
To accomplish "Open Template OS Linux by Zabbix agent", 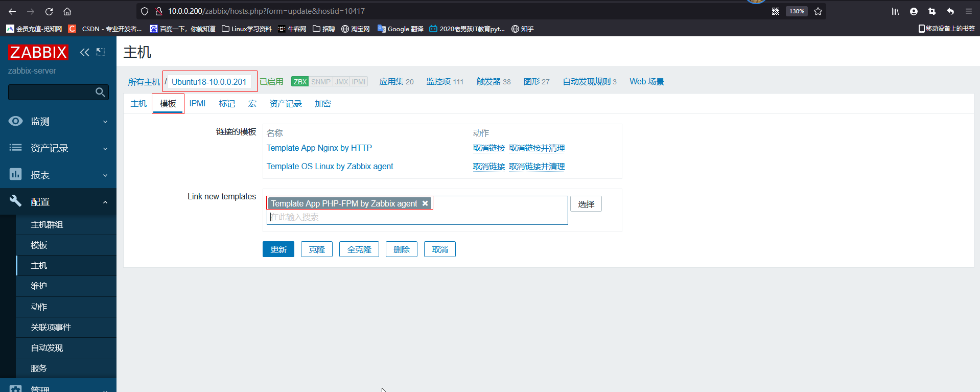I will click(330, 166).
